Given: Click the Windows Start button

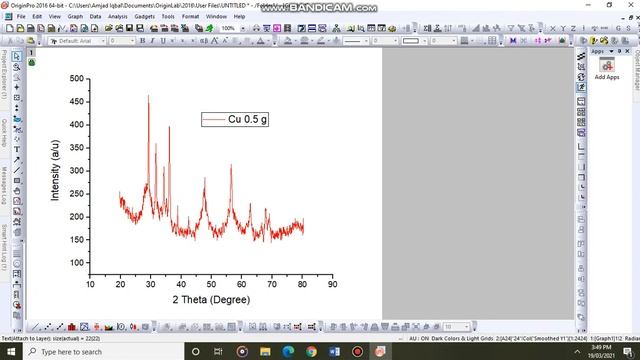Looking at the screenshot, I should point(11,351).
